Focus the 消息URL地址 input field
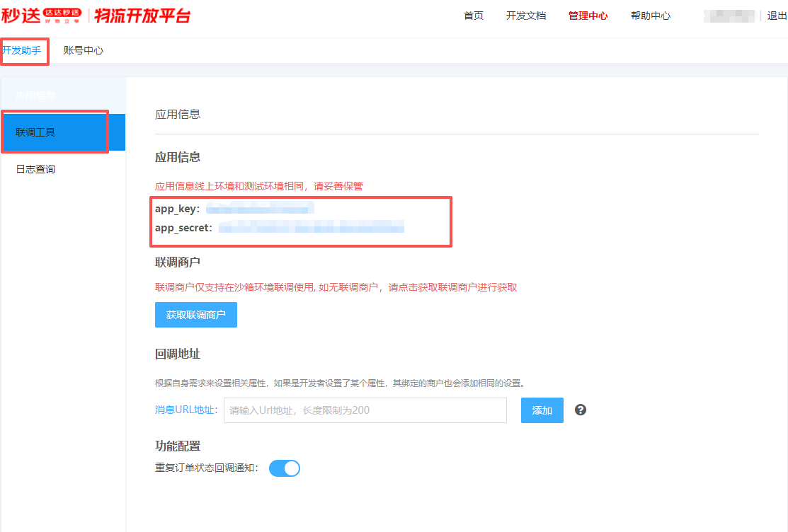The image size is (788, 532). click(365, 410)
